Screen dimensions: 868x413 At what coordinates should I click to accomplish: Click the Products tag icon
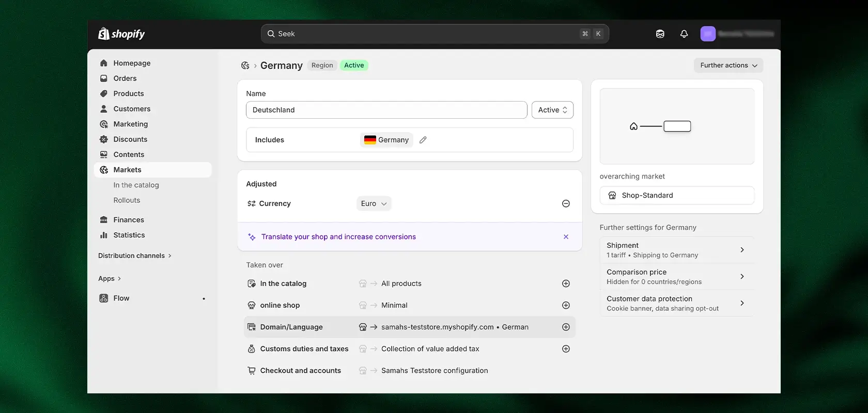click(x=104, y=93)
